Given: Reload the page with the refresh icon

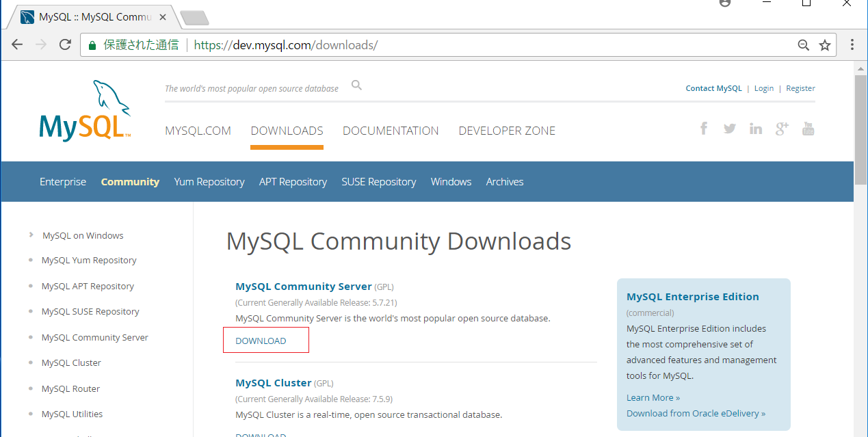Looking at the screenshot, I should pos(65,44).
